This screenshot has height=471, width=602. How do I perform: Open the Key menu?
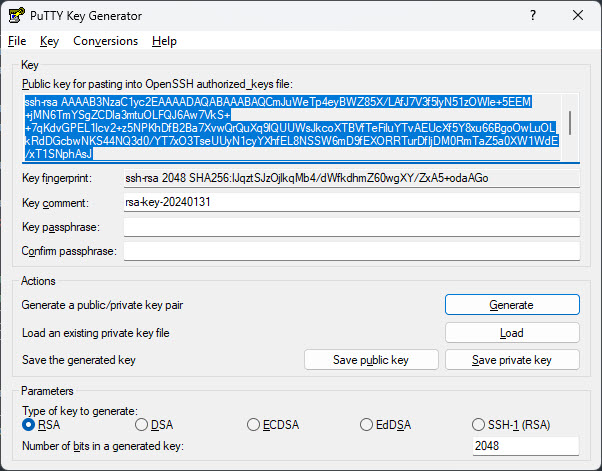pyautogui.click(x=49, y=41)
